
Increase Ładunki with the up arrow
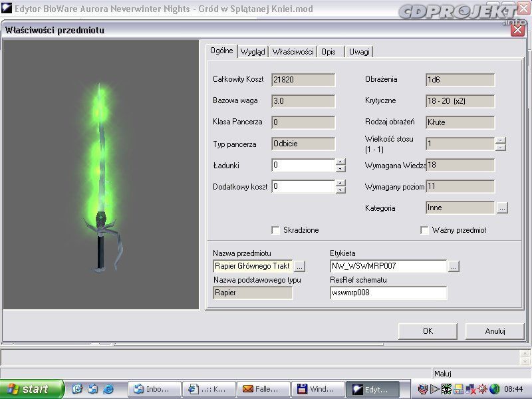[x=340, y=162]
